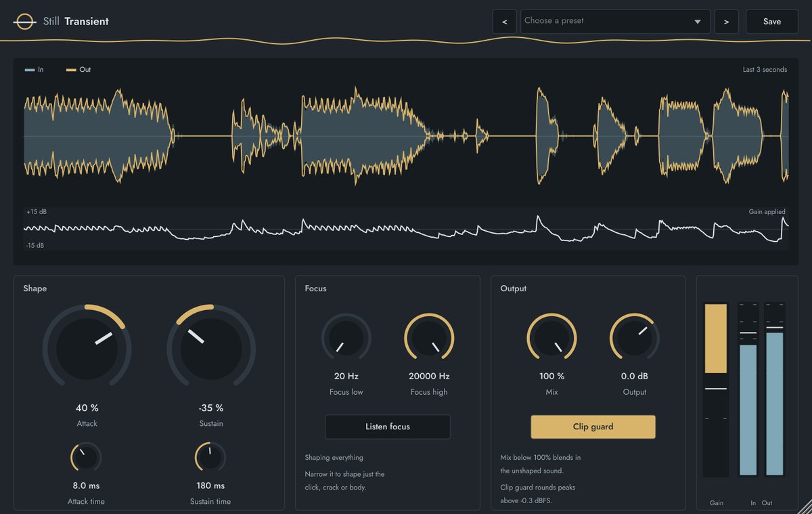This screenshot has height=514, width=812.
Task: Click the waveform display
Action: 406,136
